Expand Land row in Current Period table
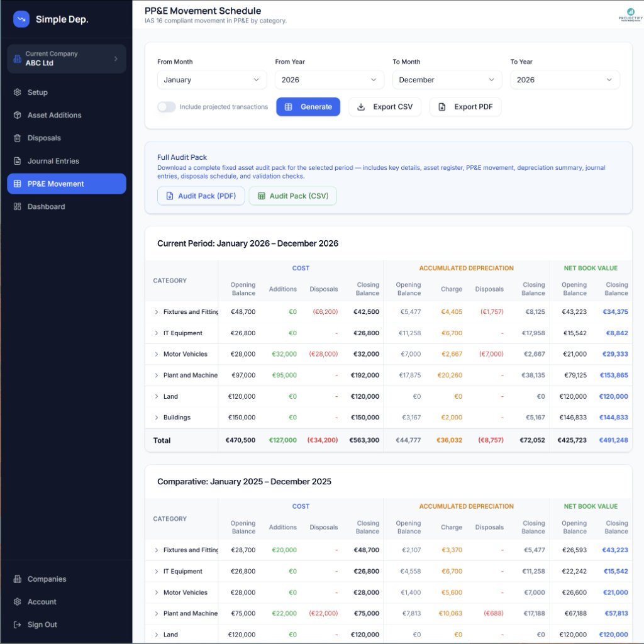 [x=157, y=396]
